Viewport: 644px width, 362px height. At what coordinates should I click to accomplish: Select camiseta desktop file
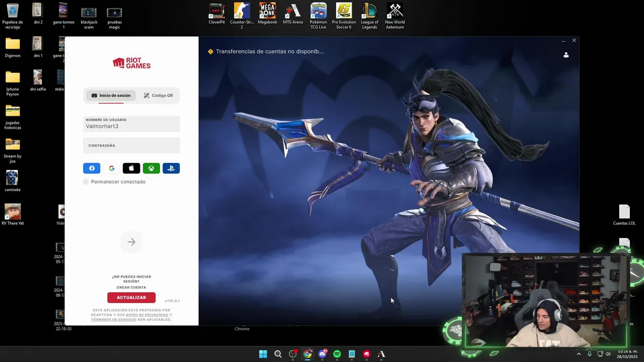[13, 182]
